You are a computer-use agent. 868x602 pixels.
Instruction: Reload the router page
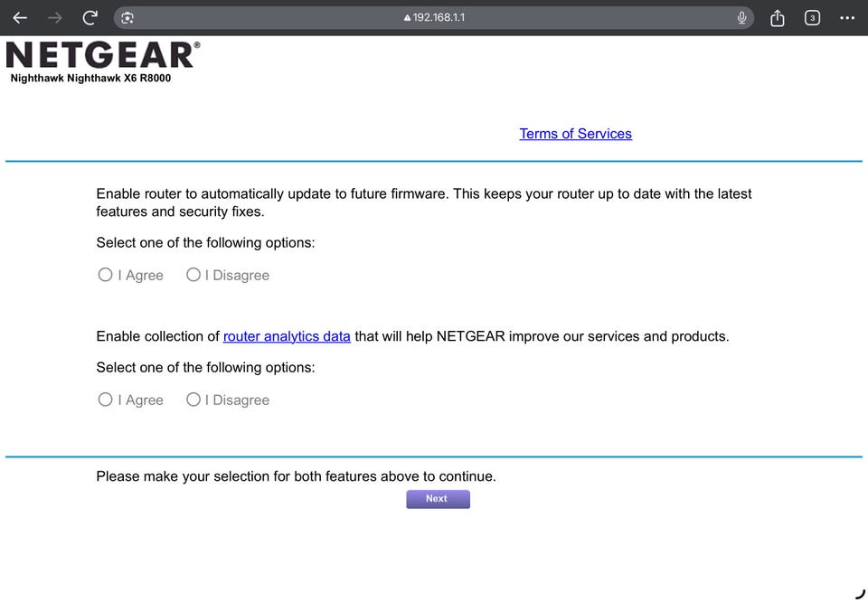pos(90,18)
